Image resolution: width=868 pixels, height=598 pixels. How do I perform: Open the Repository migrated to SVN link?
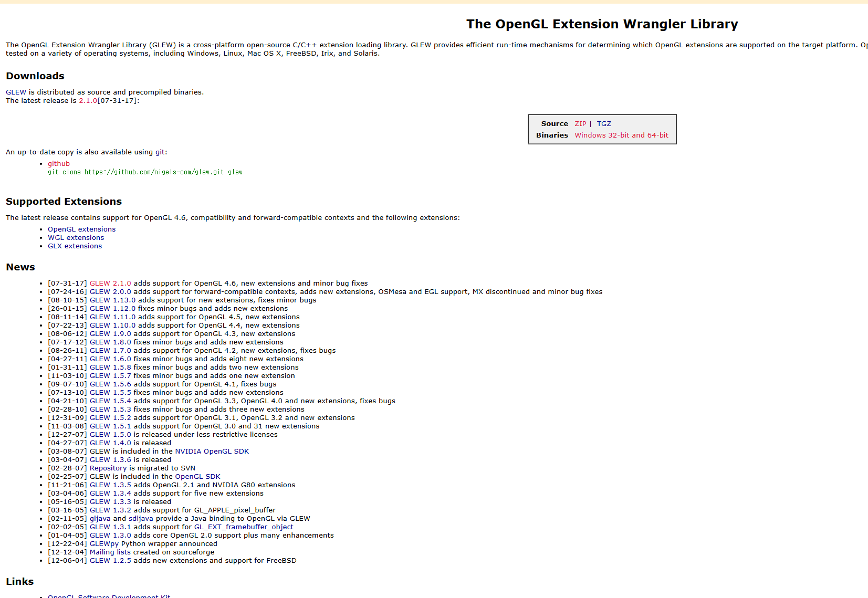[x=108, y=468]
